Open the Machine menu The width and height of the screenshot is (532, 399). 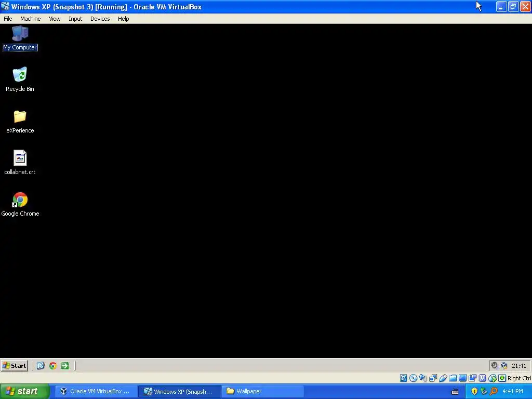point(31,19)
